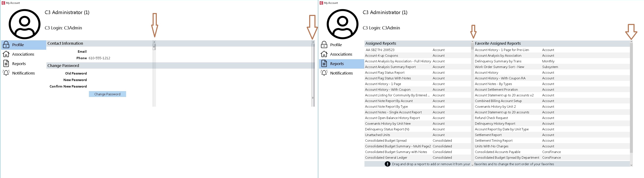Click the house icon in the Contact Information window
The height and width of the screenshot is (178, 644).
[x=6, y=54]
